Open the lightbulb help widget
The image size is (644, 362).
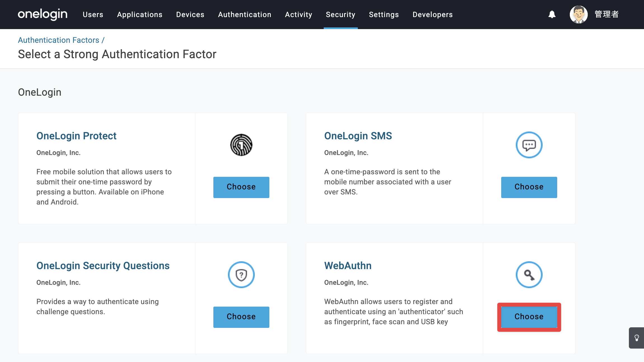tap(636, 338)
